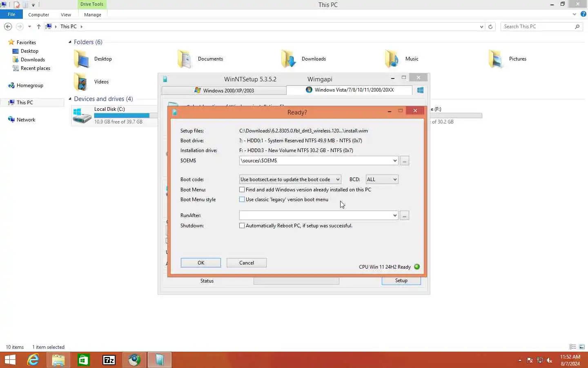The image size is (588, 368).
Task: Go back with the Explorer back arrow
Action: [x=8, y=27]
